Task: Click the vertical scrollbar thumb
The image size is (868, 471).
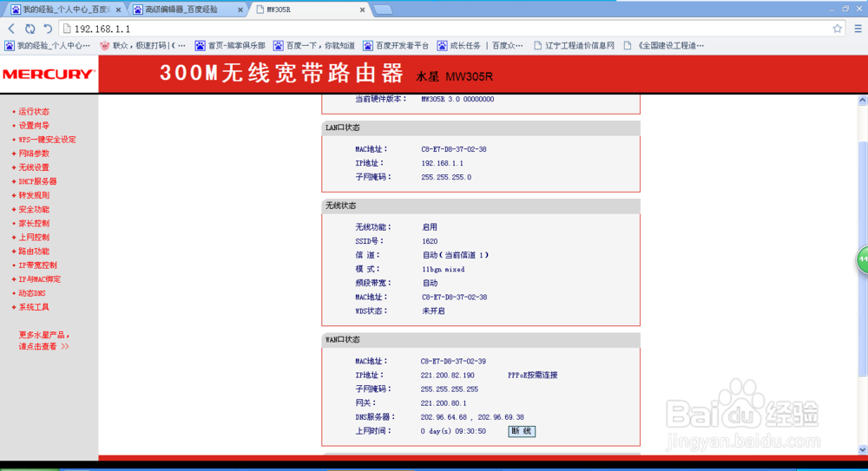Action: (x=863, y=258)
